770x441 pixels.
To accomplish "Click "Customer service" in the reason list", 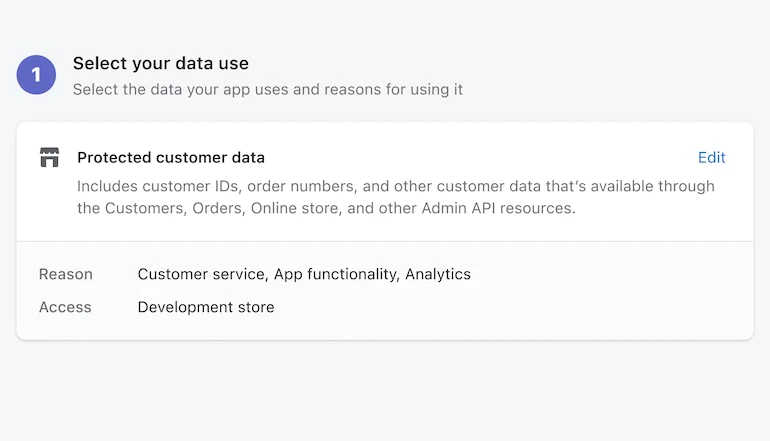I will tap(203, 274).
